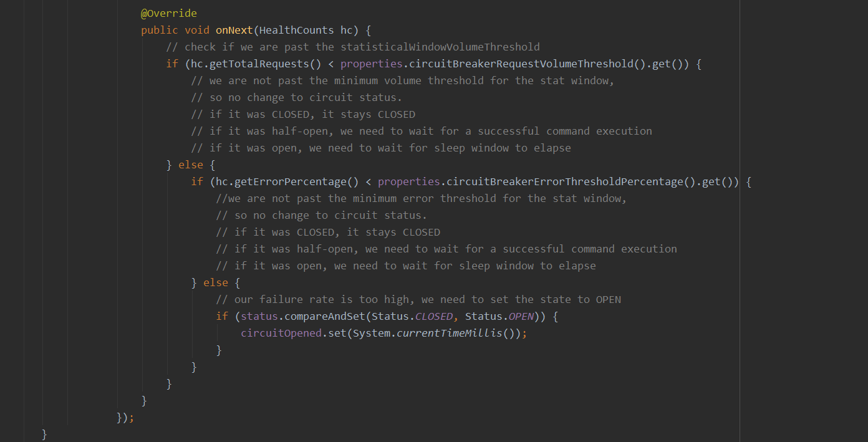Click the public keyword

click(160, 30)
